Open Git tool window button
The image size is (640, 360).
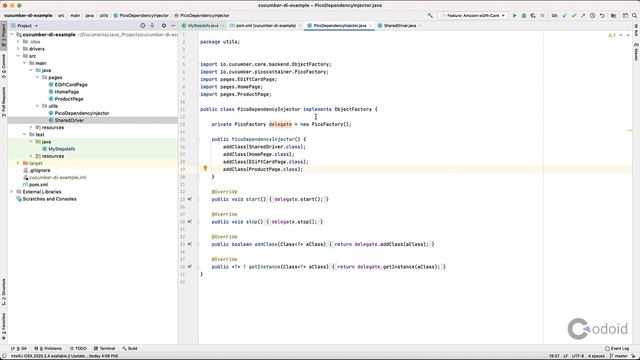coord(19,349)
